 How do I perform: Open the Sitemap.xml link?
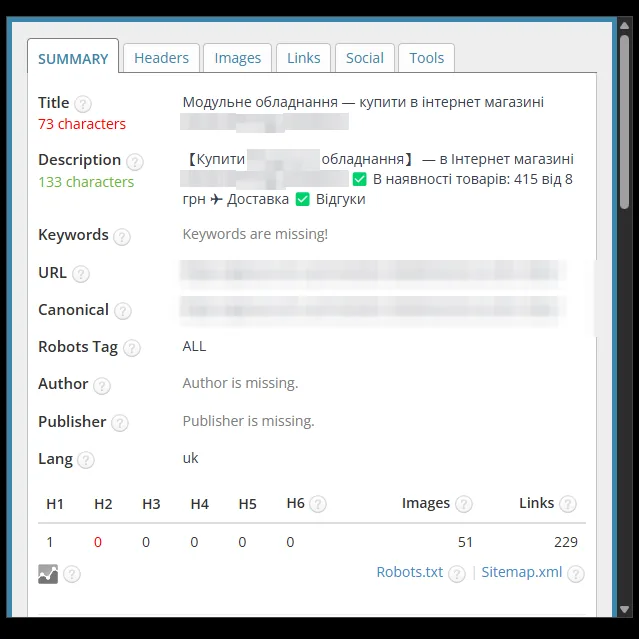pyautogui.click(x=522, y=572)
